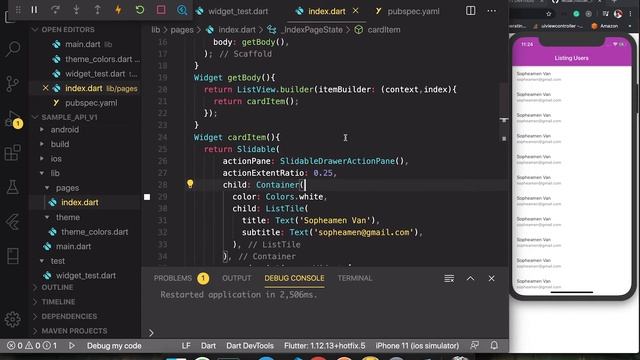
Task: Open Dart DevTools from status bar
Action: click(250, 346)
